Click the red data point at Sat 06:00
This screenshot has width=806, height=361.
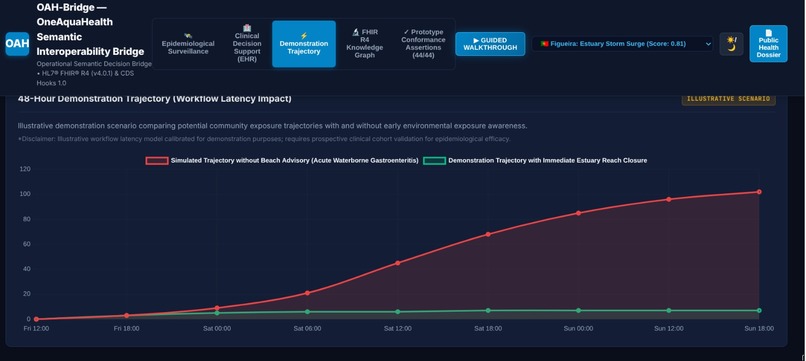pos(307,293)
